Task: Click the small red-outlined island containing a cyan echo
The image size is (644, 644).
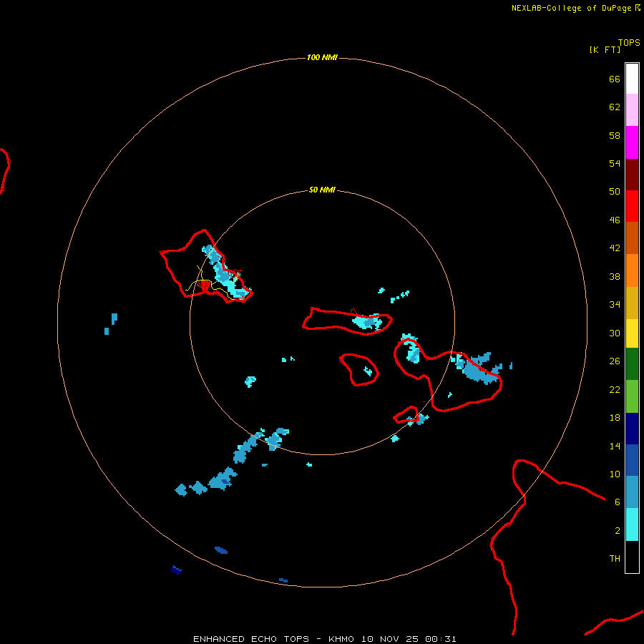Action: coord(359,370)
